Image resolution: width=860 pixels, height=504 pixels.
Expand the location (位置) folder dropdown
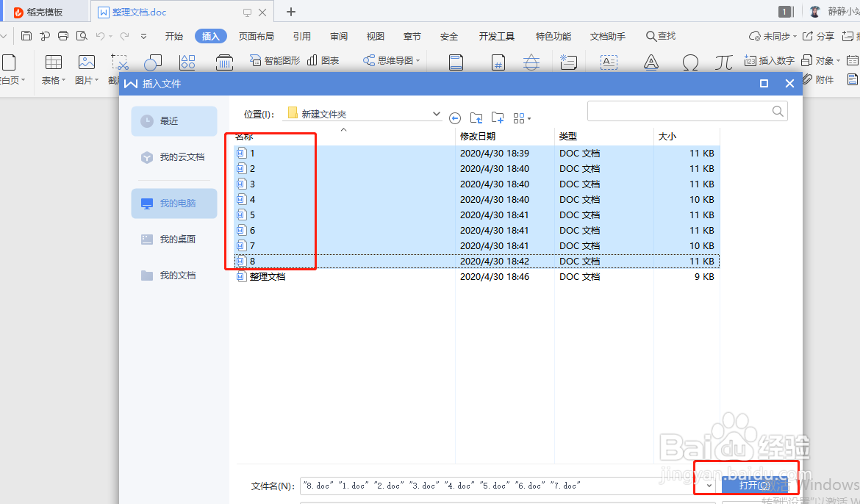point(437,114)
